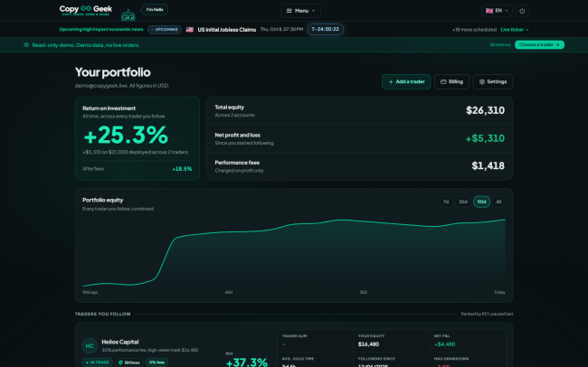
Task: Click the eye icon in demo banner
Action: tap(26, 44)
